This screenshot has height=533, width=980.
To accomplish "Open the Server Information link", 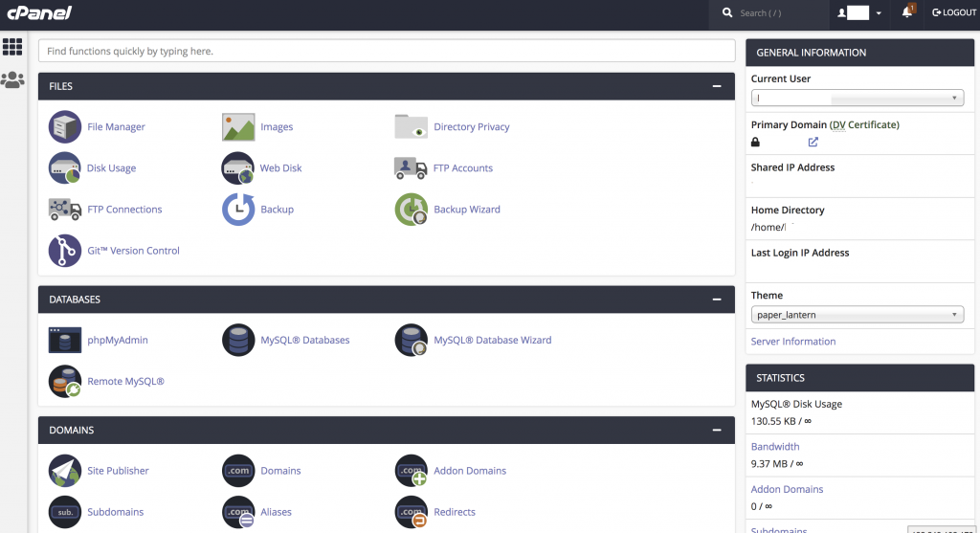I will pos(793,342).
